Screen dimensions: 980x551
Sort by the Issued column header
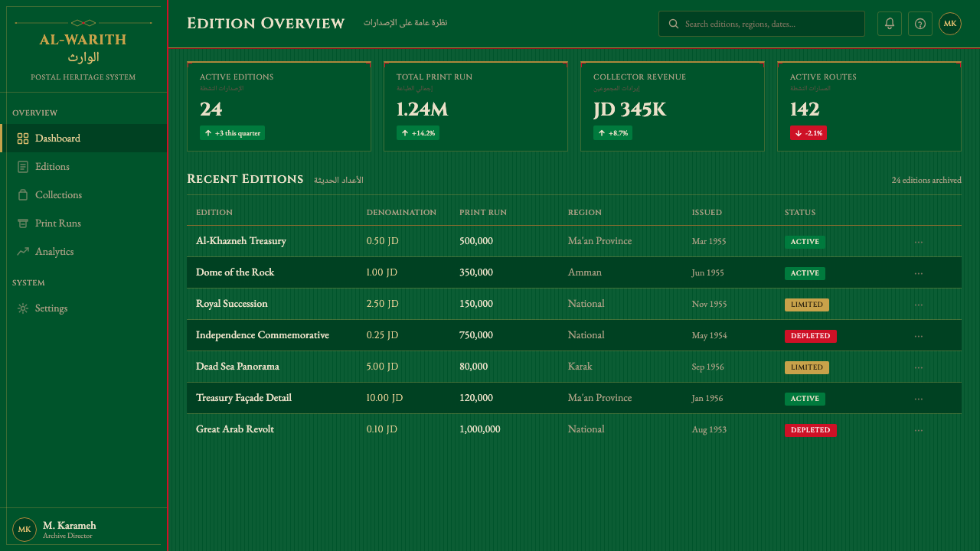pos(707,213)
